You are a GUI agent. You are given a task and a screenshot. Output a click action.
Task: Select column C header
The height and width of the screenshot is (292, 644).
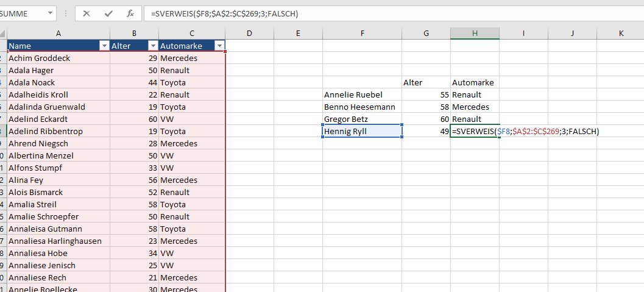click(x=192, y=34)
